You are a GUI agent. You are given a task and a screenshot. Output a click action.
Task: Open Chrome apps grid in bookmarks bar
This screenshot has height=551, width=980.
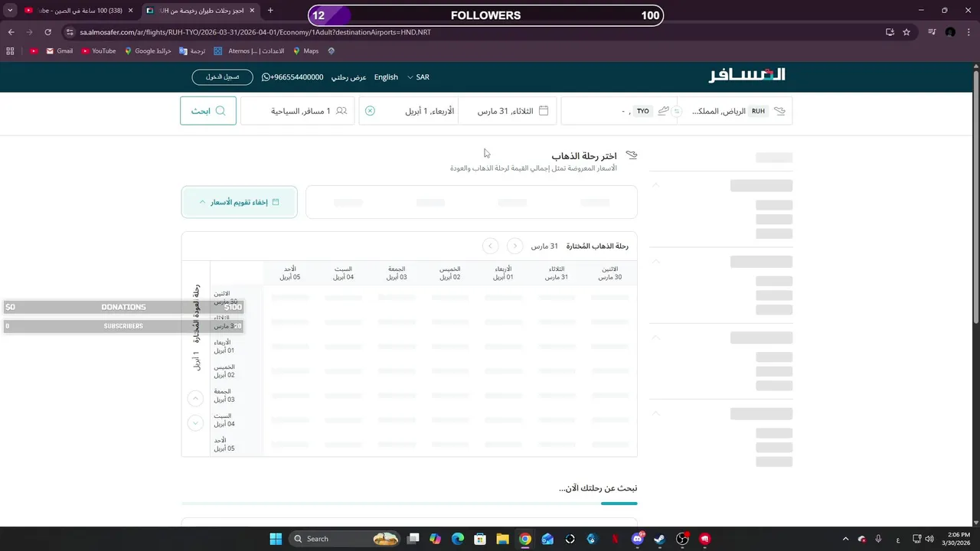pos(10,51)
